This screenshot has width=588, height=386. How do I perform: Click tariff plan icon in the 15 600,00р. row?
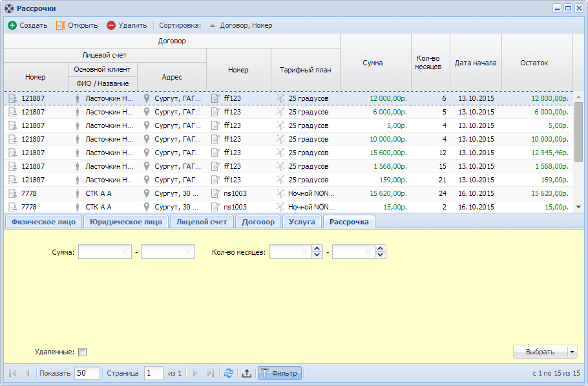(x=280, y=153)
